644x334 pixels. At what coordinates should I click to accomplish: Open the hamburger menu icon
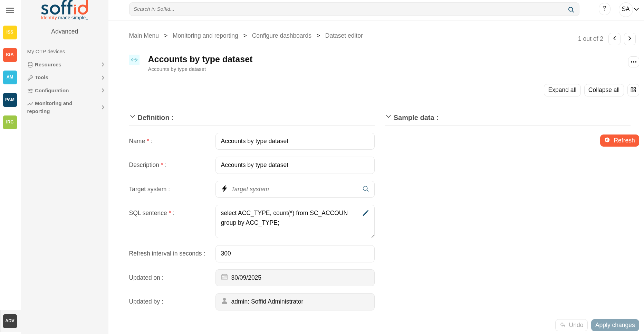pyautogui.click(x=10, y=10)
